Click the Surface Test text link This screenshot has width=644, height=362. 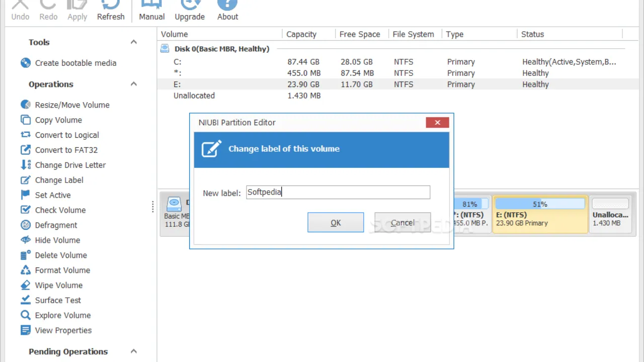58,300
